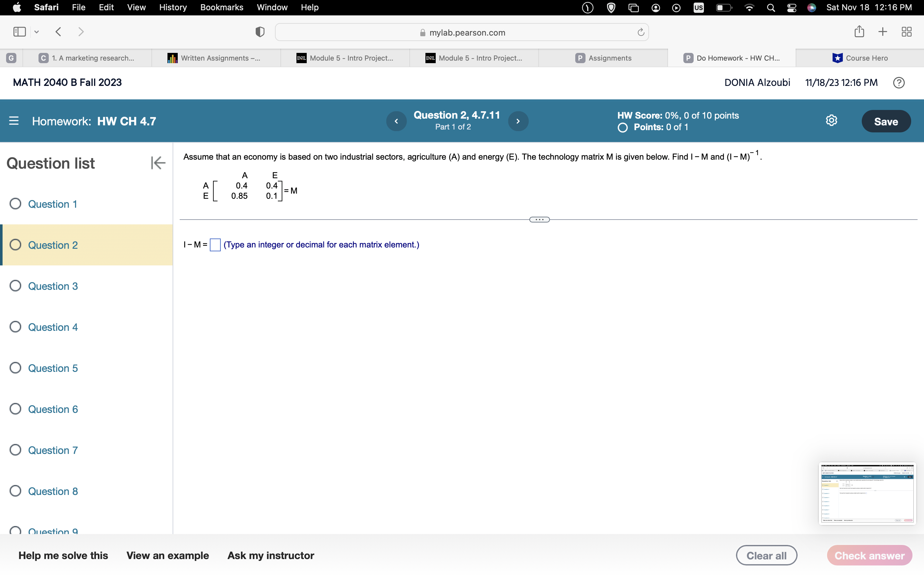Open the homework hamburger menu

pos(14,121)
